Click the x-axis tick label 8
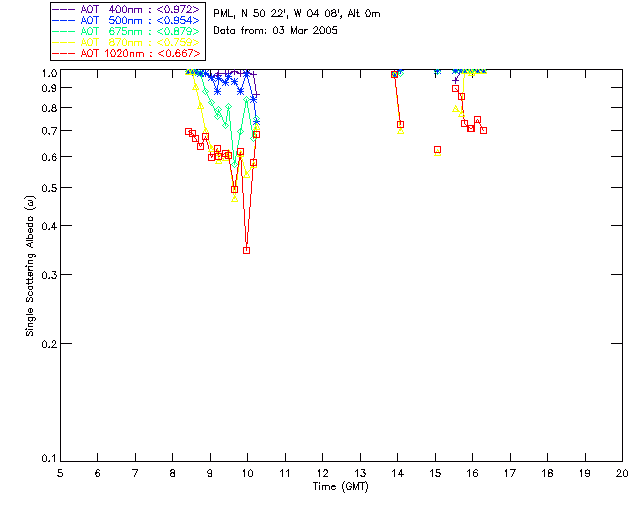 coord(173,473)
